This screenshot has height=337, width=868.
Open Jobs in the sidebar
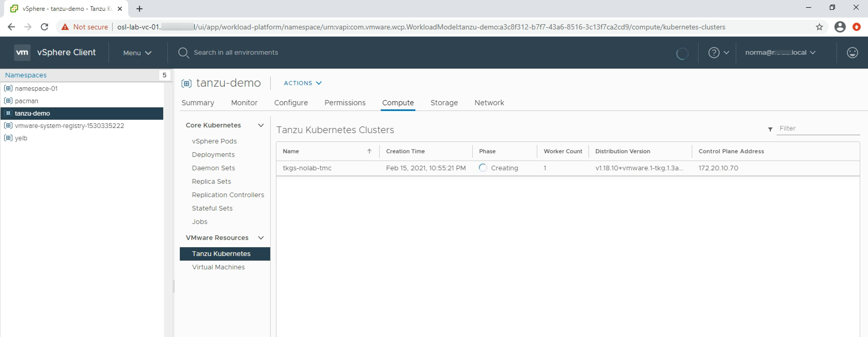pos(199,222)
